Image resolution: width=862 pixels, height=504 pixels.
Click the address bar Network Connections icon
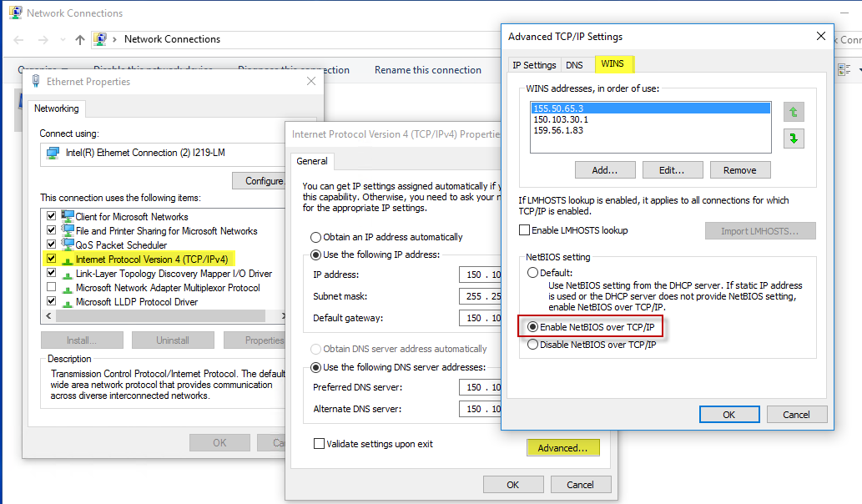click(100, 39)
